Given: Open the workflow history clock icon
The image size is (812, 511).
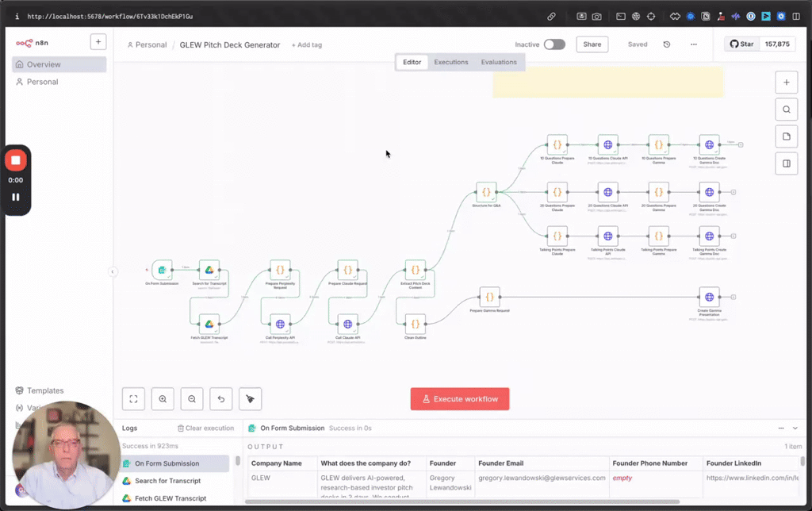Looking at the screenshot, I should 667,44.
